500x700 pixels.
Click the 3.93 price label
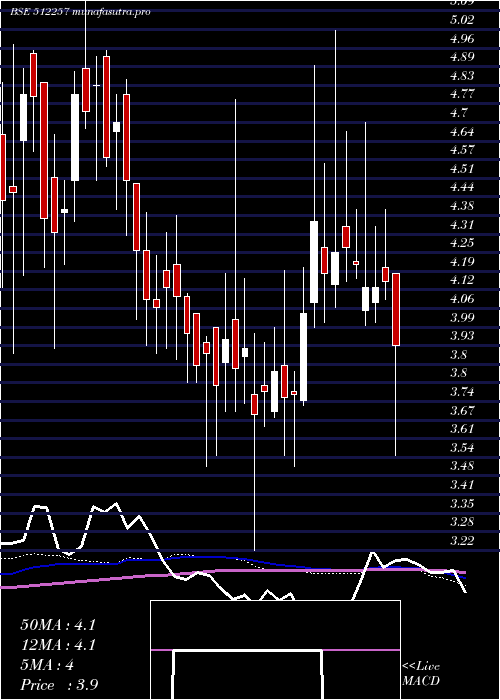point(462,336)
